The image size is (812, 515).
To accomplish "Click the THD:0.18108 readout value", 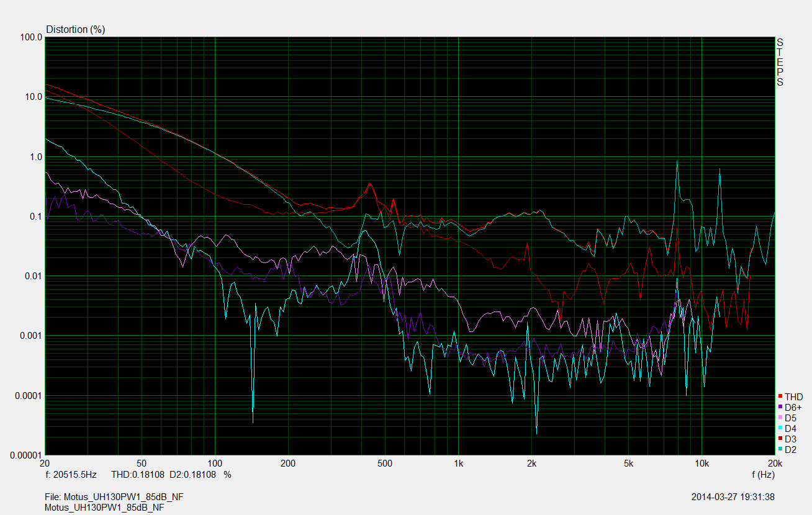I will 137,475.
